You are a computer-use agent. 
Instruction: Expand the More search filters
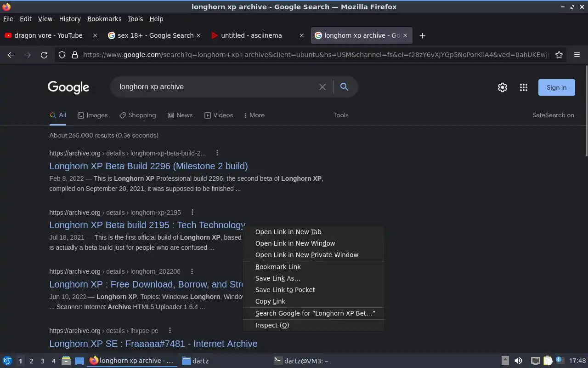pos(254,115)
